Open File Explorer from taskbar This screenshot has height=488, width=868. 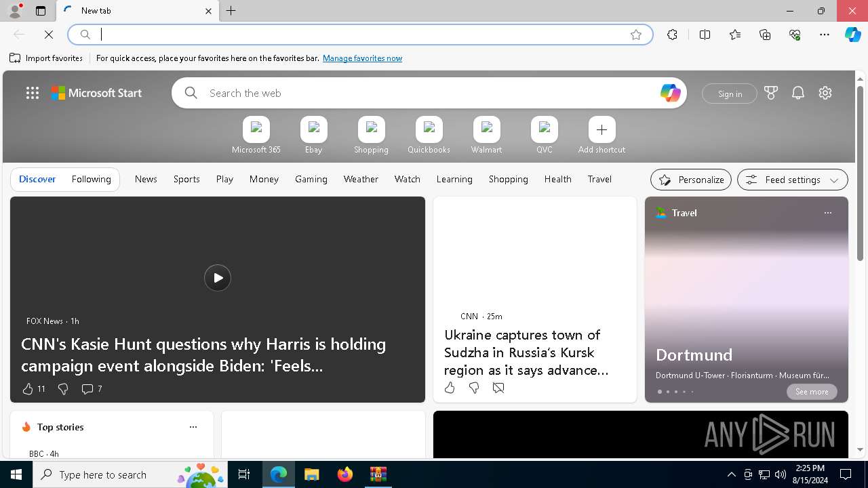point(312,474)
